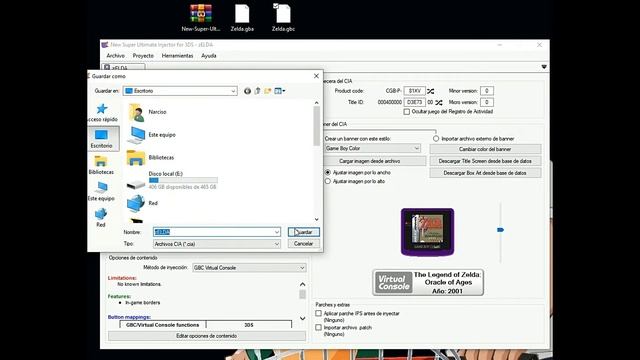This screenshot has width=640, height=360.
Task: Open the Nombre filename dropdown arrow
Action: [x=277, y=232]
